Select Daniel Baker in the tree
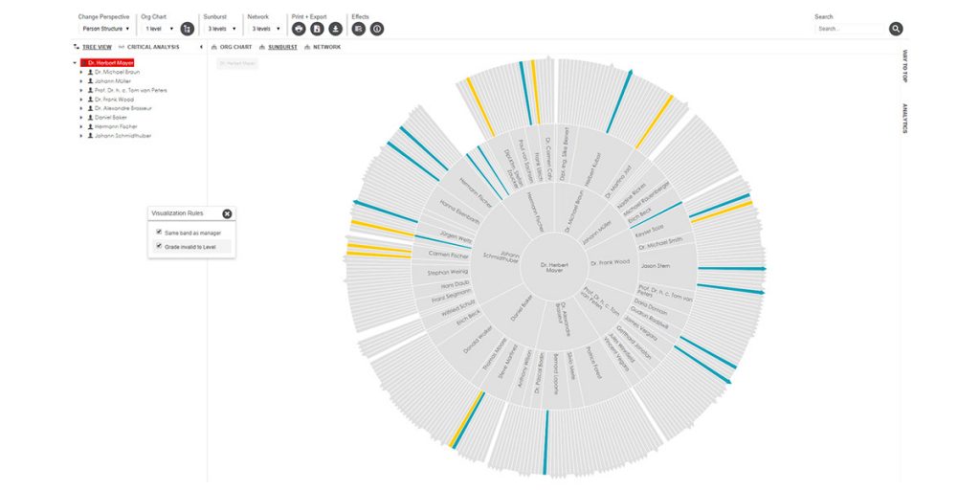Viewport: 980px width, 490px height. [x=111, y=118]
